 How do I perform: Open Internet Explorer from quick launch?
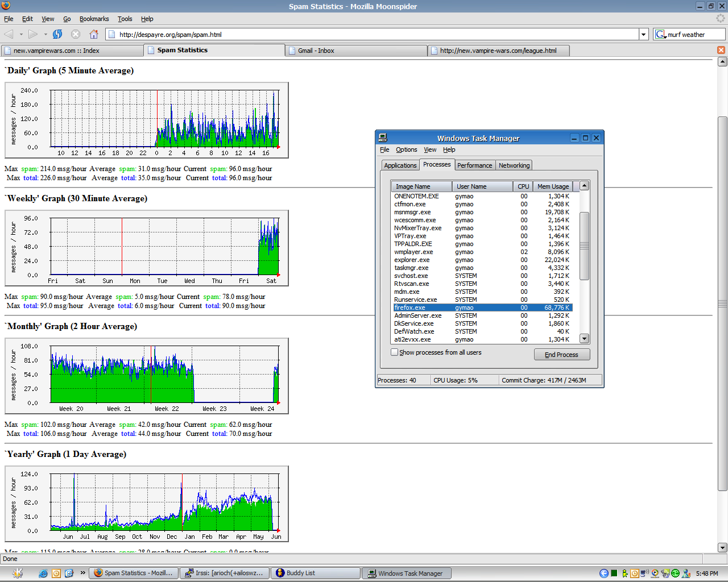[43, 573]
